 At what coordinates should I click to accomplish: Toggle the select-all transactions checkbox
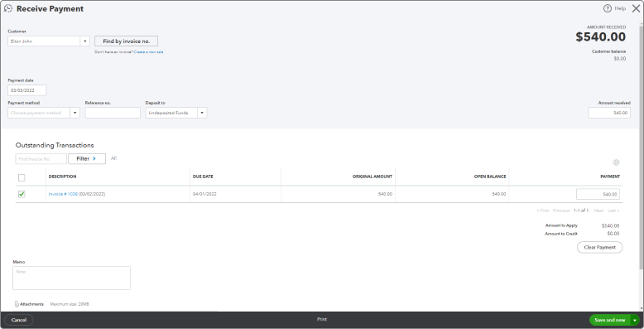[x=22, y=177]
